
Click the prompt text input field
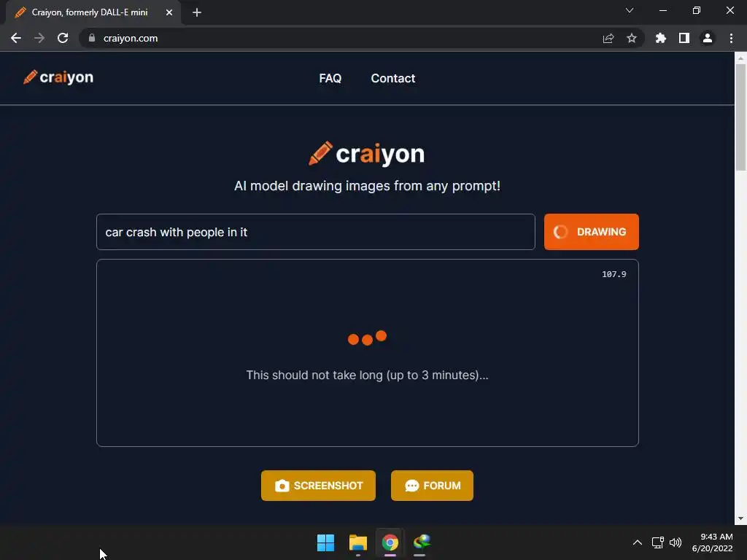point(315,232)
